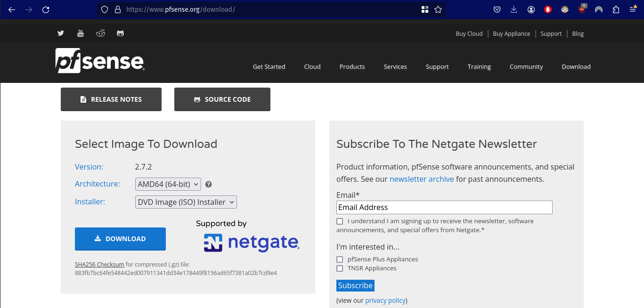644x308 pixels.
Task: Open the Cloud menu item
Action: click(312, 66)
